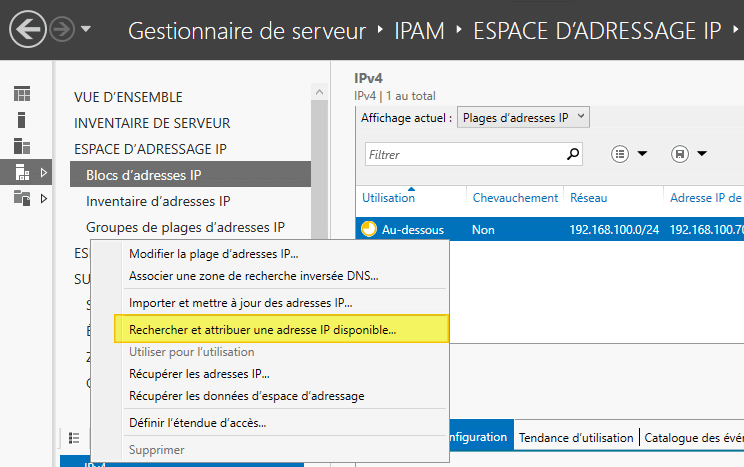Click the Forward navigation arrow
Screen dimensions: 744x467
(62, 29)
